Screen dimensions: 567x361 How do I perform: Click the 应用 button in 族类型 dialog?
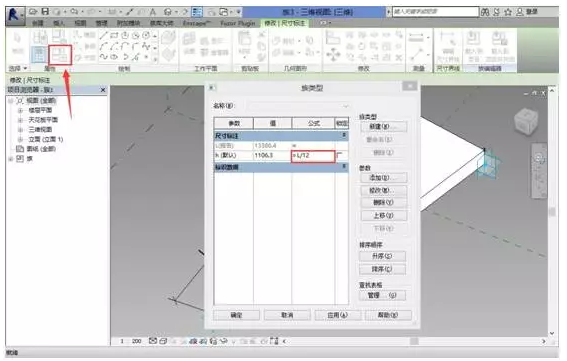[338, 315]
